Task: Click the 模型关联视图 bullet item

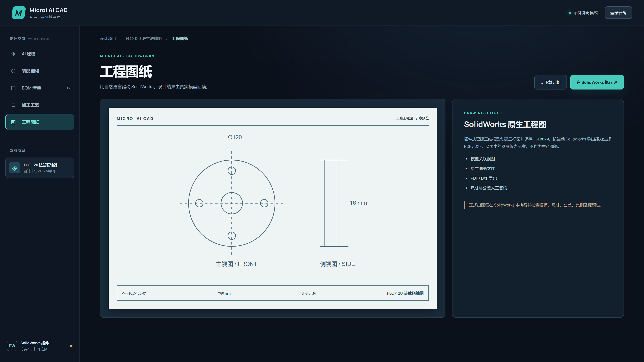Action: [482, 159]
